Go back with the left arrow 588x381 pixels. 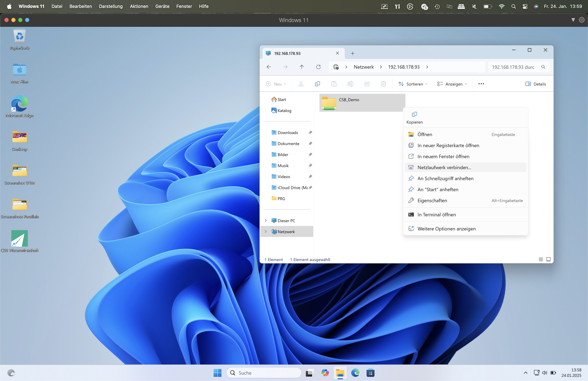click(x=269, y=67)
